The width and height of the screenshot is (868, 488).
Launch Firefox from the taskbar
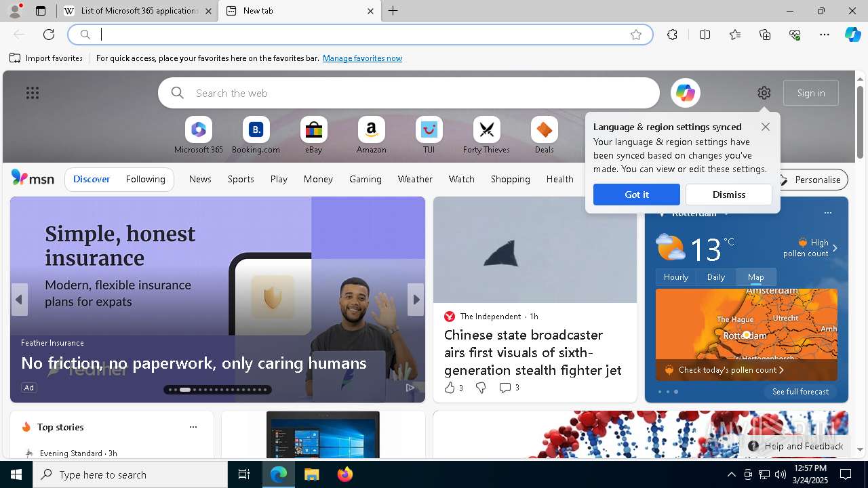click(345, 474)
